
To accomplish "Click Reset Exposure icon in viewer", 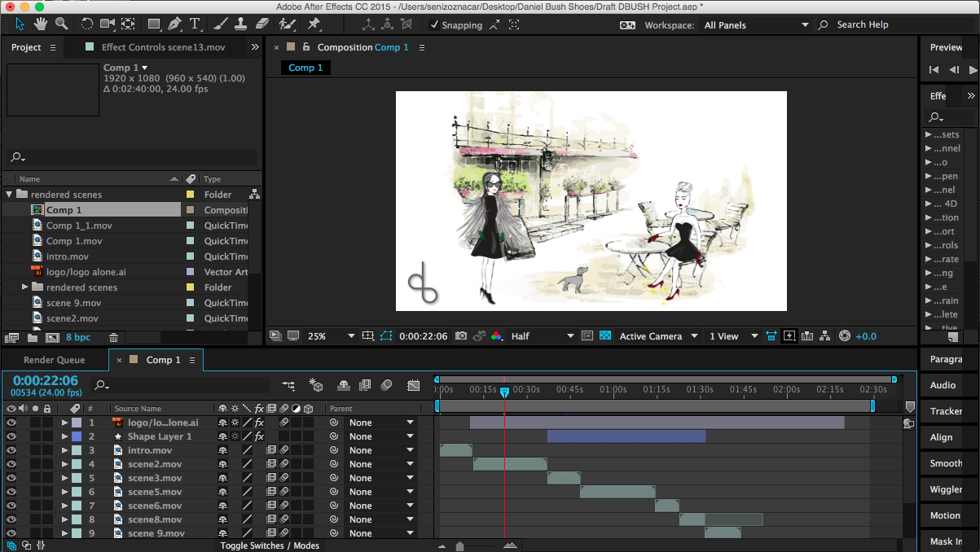I will 844,335.
